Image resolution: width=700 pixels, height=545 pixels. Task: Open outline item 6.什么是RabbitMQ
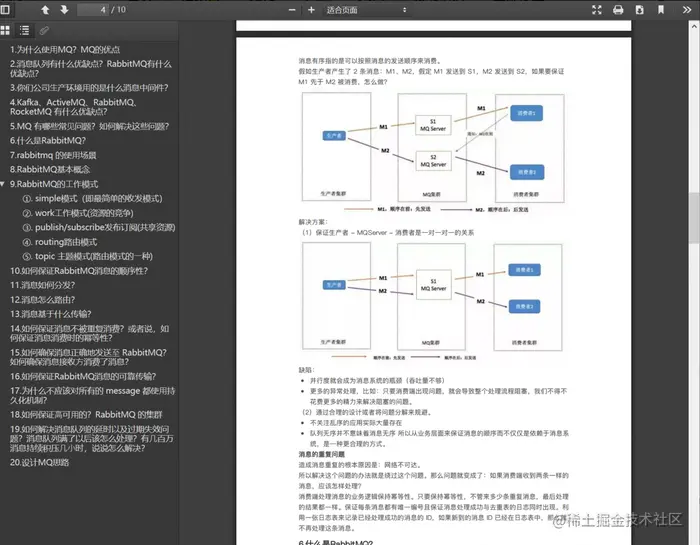[48, 141]
